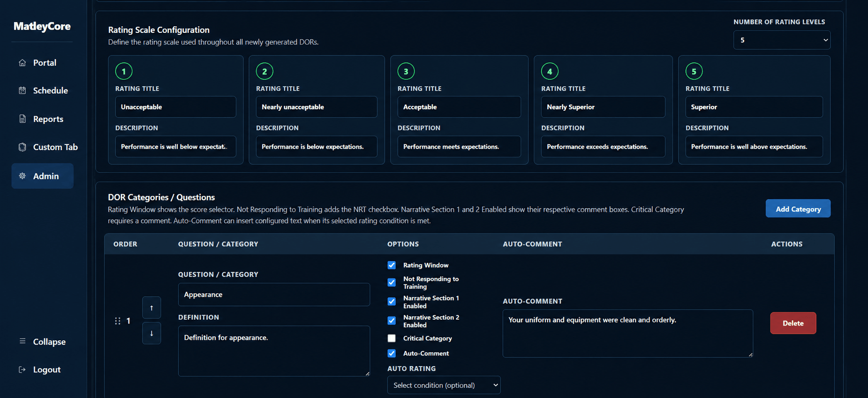Open the Reports section
The height and width of the screenshot is (398, 868).
pos(42,119)
